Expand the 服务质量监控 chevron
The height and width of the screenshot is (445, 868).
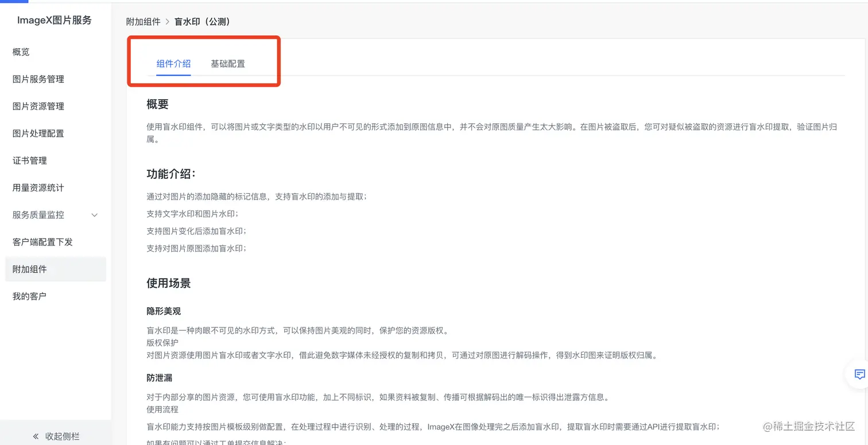pyautogui.click(x=95, y=215)
